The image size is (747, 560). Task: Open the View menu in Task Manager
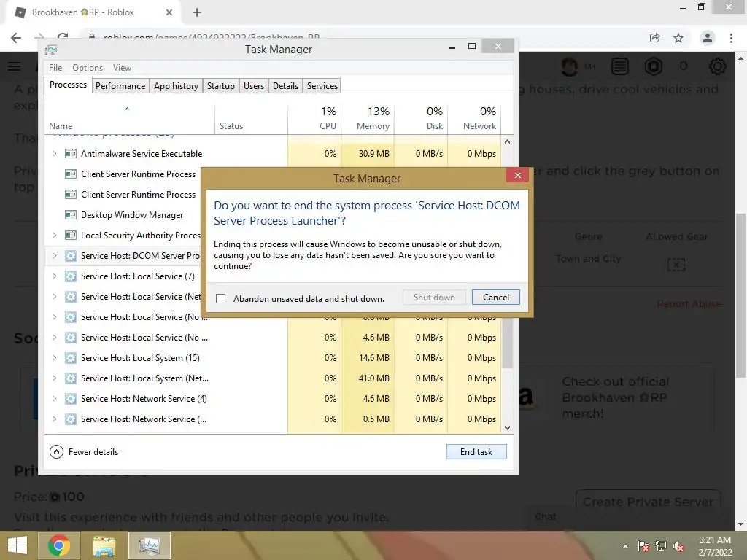pos(122,68)
